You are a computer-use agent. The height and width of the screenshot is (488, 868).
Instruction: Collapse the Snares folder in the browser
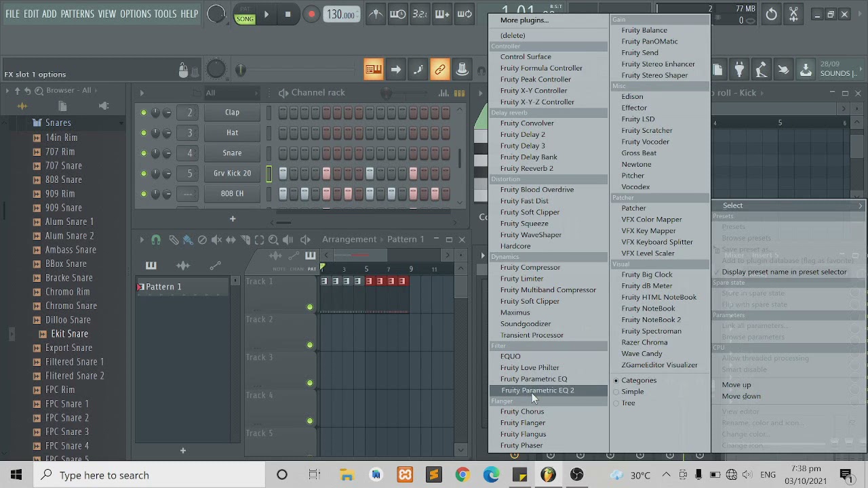tap(58, 123)
